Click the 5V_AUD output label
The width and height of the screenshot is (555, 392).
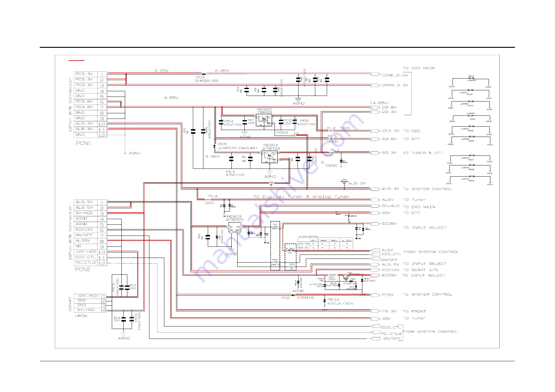click(x=390, y=206)
